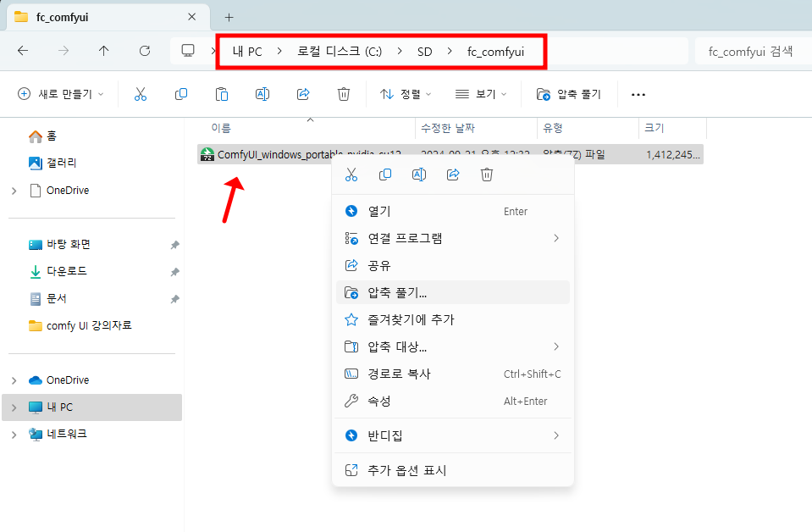Screen dimensions: 812x532
Task: Select 공유 in context menu
Action: pyautogui.click(x=453, y=265)
